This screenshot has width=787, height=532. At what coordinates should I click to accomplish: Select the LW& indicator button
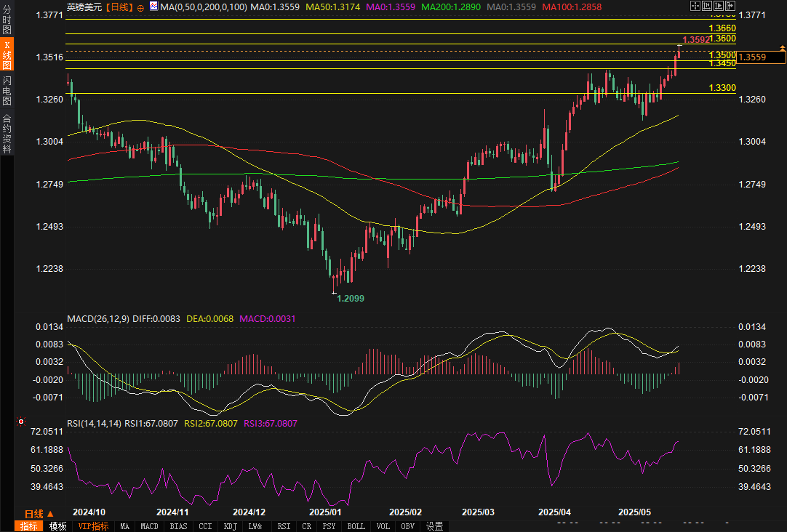255,526
